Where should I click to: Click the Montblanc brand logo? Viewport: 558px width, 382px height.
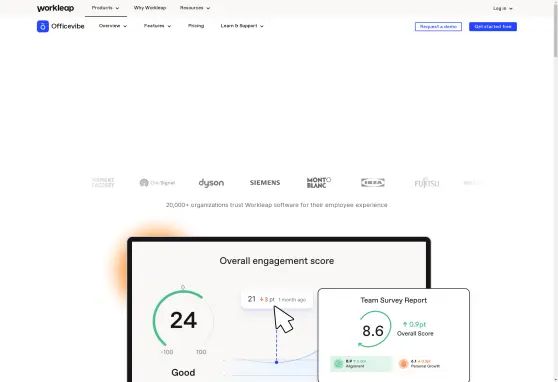coord(319,183)
